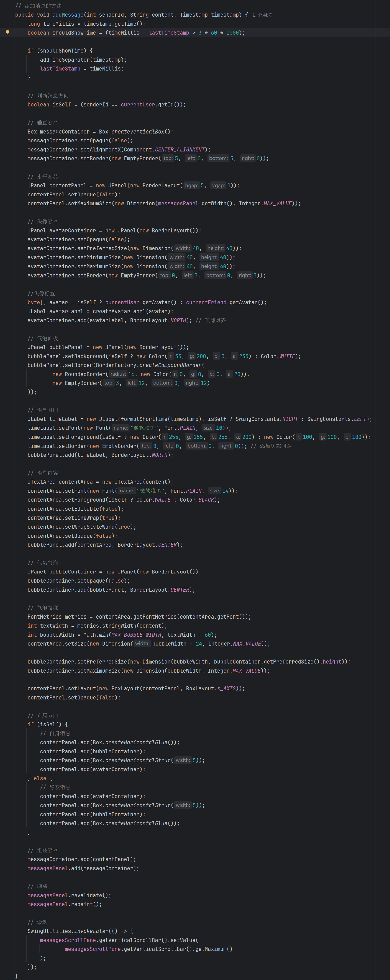This screenshot has height=980, width=390.
Task: Click the yellow lightbulb intention icon
Action: click(x=8, y=32)
